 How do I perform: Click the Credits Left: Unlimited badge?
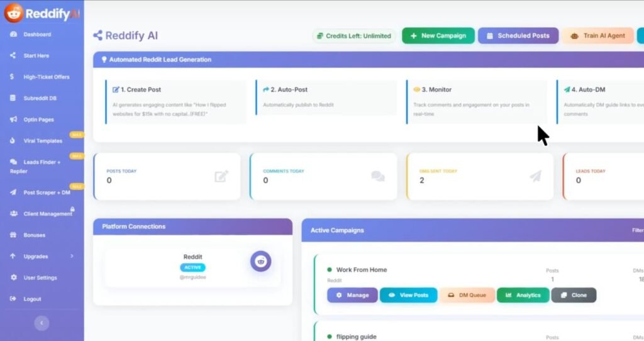coord(353,36)
